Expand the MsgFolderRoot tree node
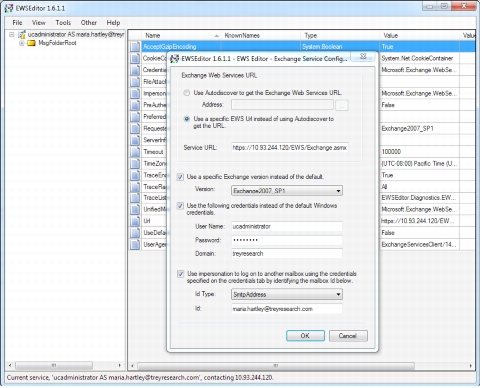This screenshot has width=482, height=388. (22, 43)
